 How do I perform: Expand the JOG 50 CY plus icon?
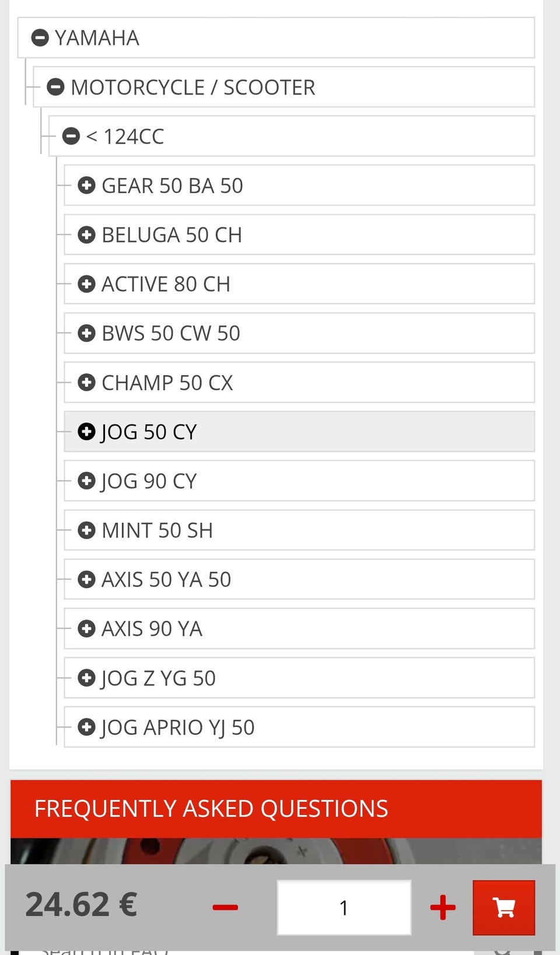86,432
